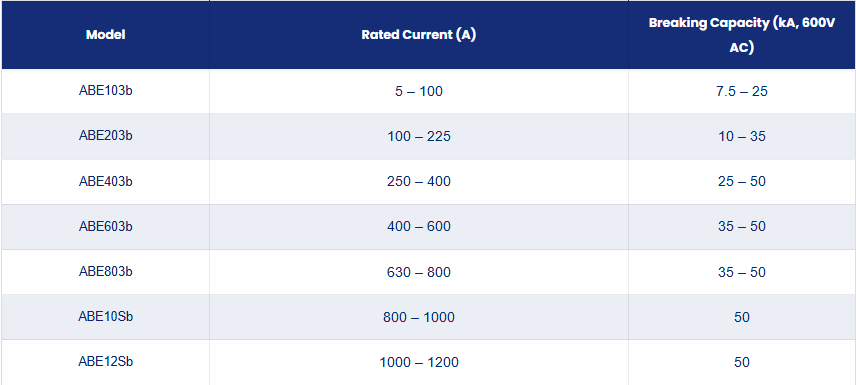Select the ABE803b model cell
Viewport: 856px width, 385px height.
[105, 272]
